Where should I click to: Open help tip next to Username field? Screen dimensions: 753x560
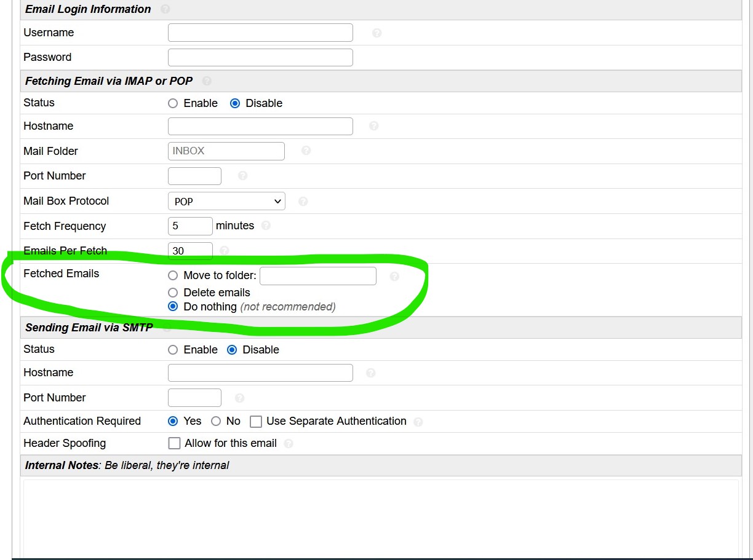coord(377,33)
